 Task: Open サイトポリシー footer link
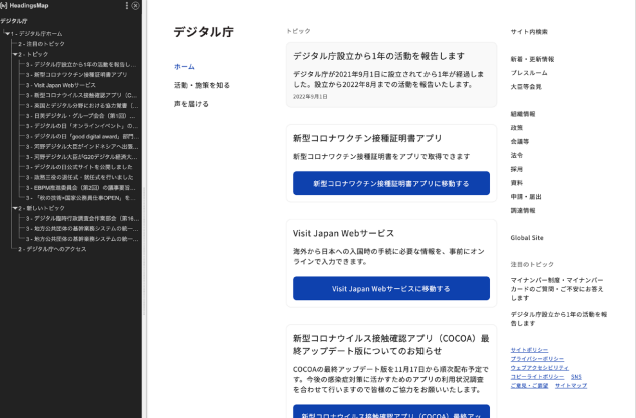(x=529, y=350)
